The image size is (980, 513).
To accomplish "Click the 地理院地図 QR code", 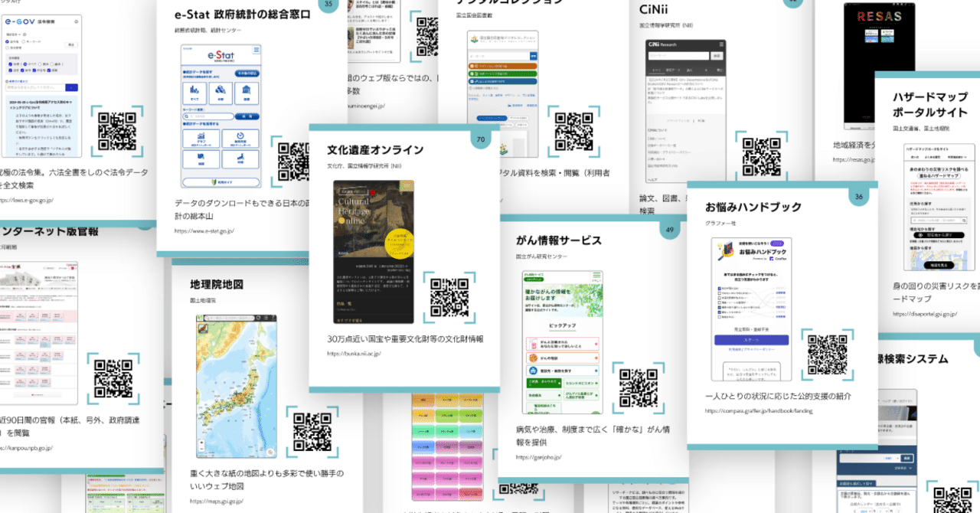I will tap(312, 433).
